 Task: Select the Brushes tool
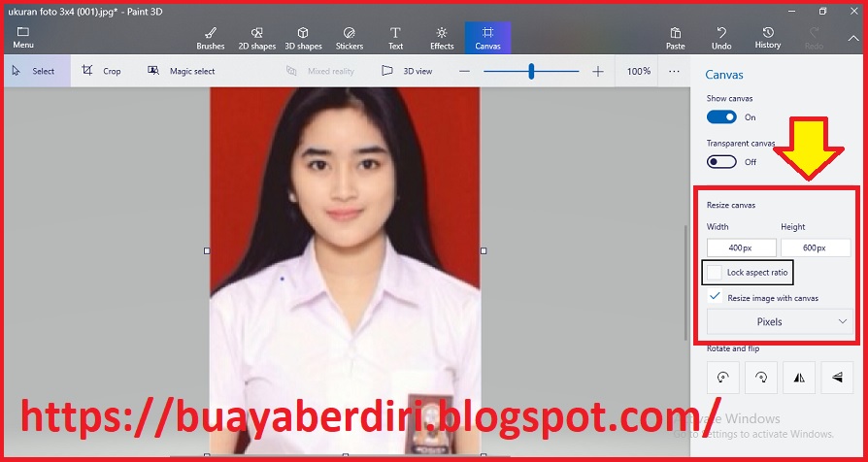[x=211, y=38]
